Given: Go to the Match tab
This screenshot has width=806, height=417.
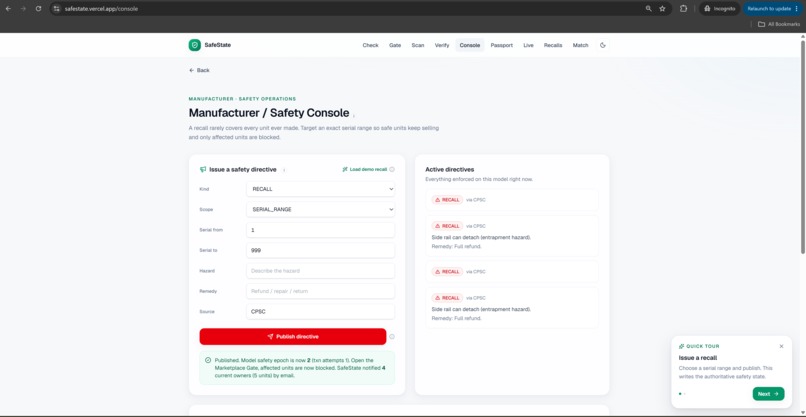Looking at the screenshot, I should (580, 45).
